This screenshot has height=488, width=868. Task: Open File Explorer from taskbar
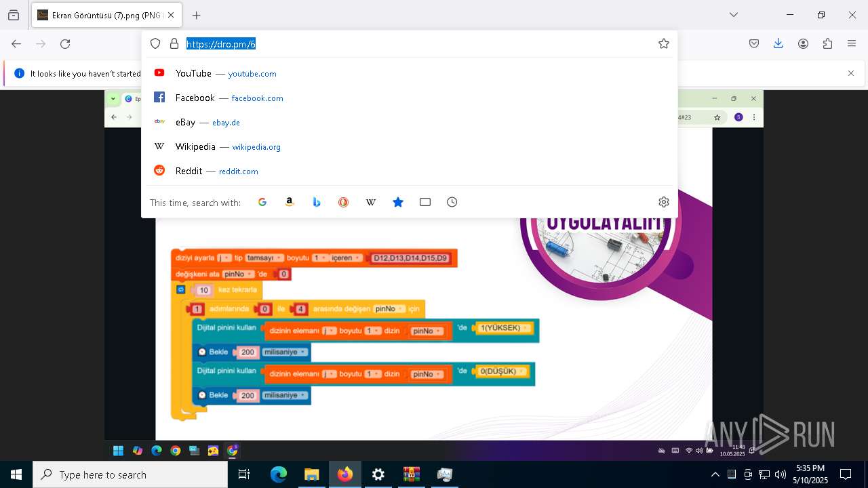click(311, 474)
